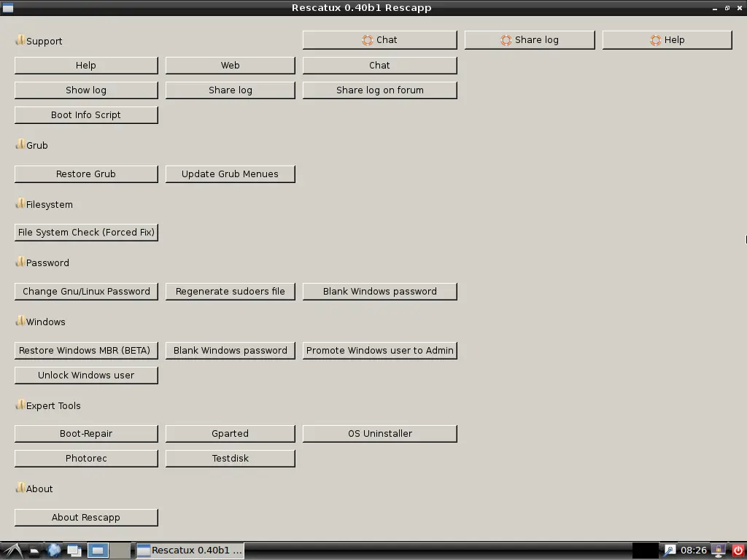Screen dimensions: 747x560
Task: Click the plain Chat button under Support
Action: (379, 65)
